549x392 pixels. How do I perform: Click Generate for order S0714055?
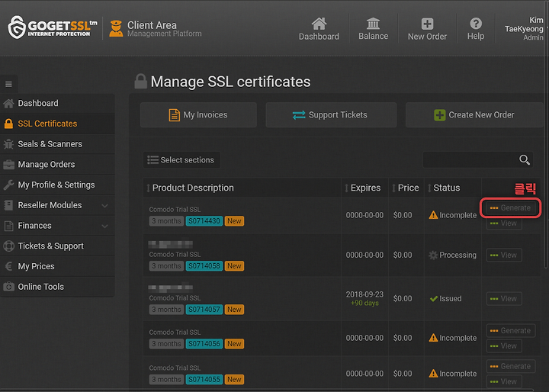click(x=510, y=366)
